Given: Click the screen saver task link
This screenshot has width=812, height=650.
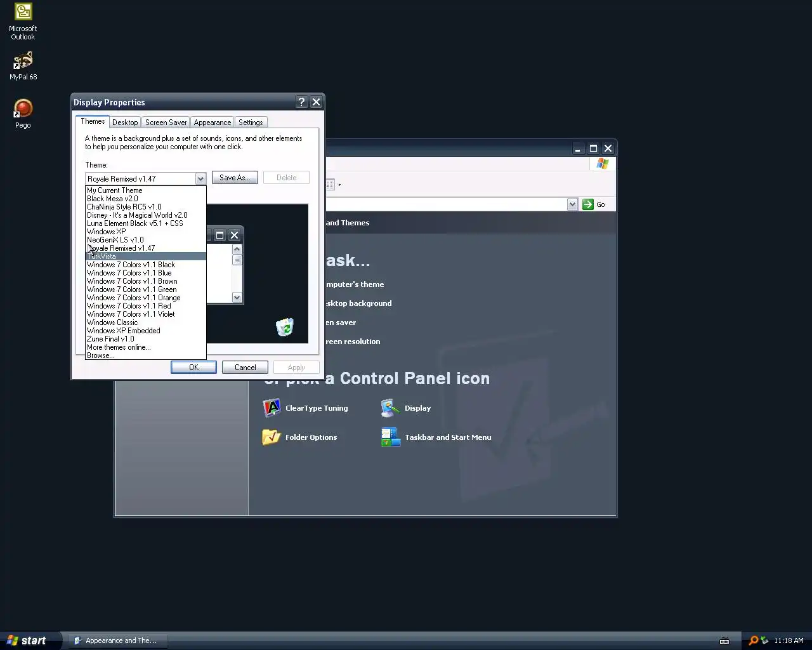Looking at the screenshot, I should pyautogui.click(x=341, y=322).
